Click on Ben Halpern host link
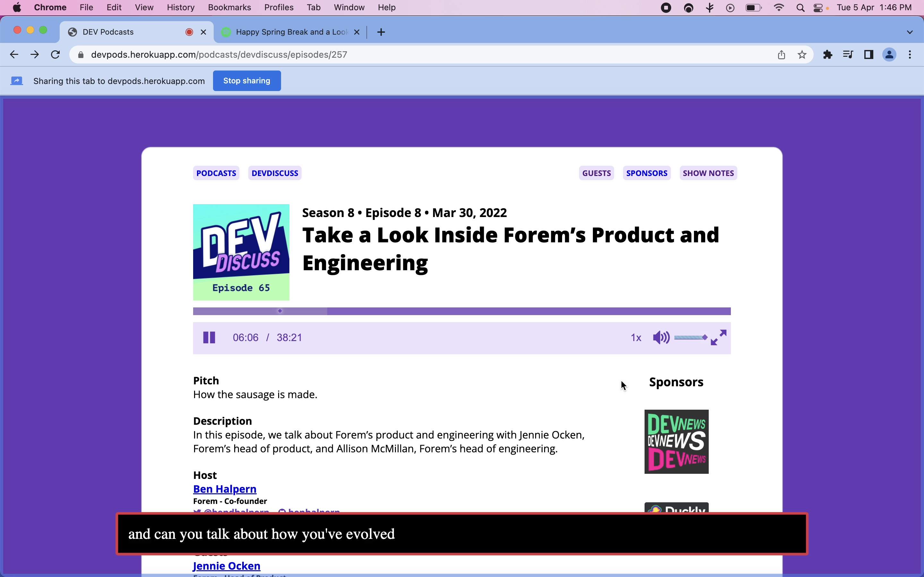Screen dimensions: 924x577 225,489
